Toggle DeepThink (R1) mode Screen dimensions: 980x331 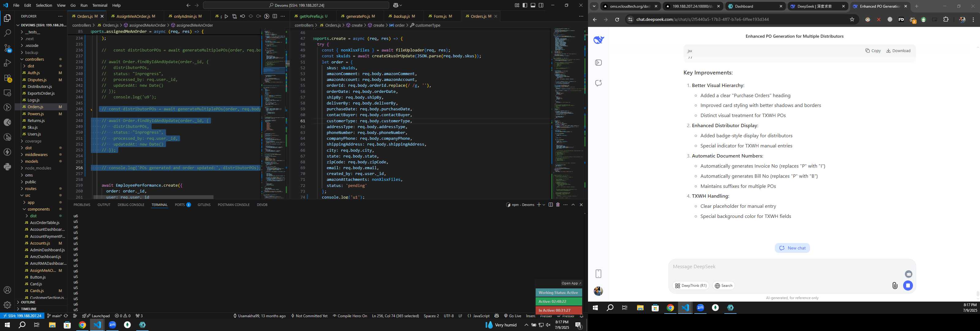[691, 286]
